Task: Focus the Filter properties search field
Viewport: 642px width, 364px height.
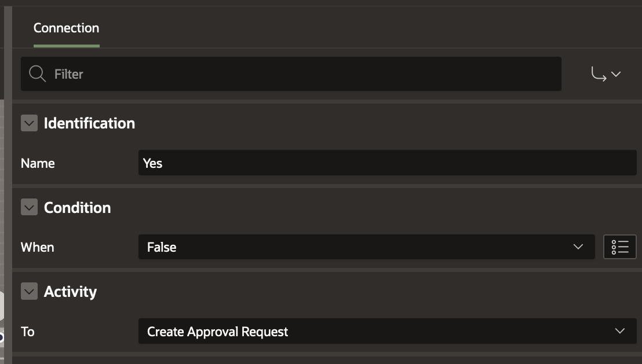Action: click(301, 74)
